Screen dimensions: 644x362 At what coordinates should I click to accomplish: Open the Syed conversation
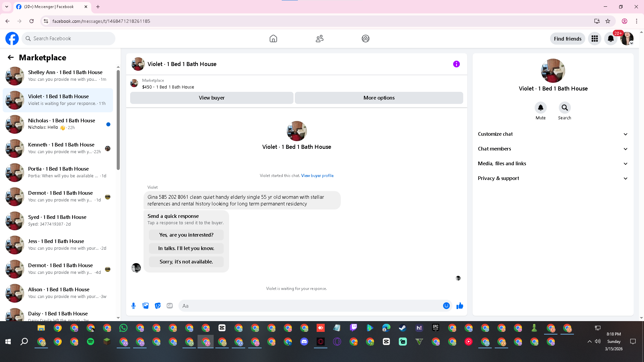pyautogui.click(x=58, y=221)
